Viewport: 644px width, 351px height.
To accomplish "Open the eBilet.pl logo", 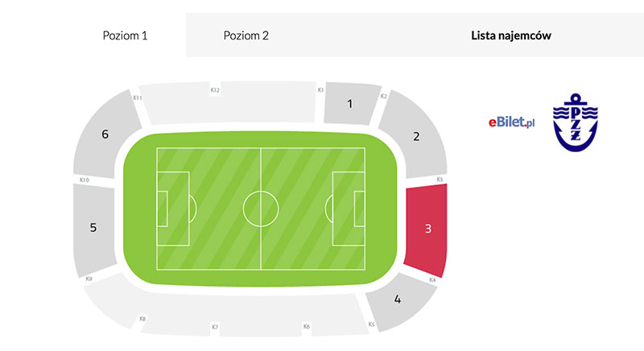I will 511,122.
